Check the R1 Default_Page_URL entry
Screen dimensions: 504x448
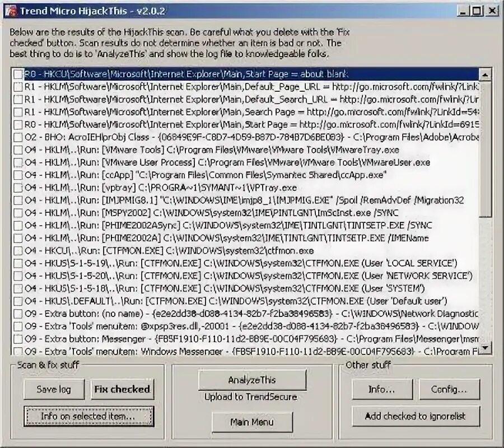click(18, 87)
